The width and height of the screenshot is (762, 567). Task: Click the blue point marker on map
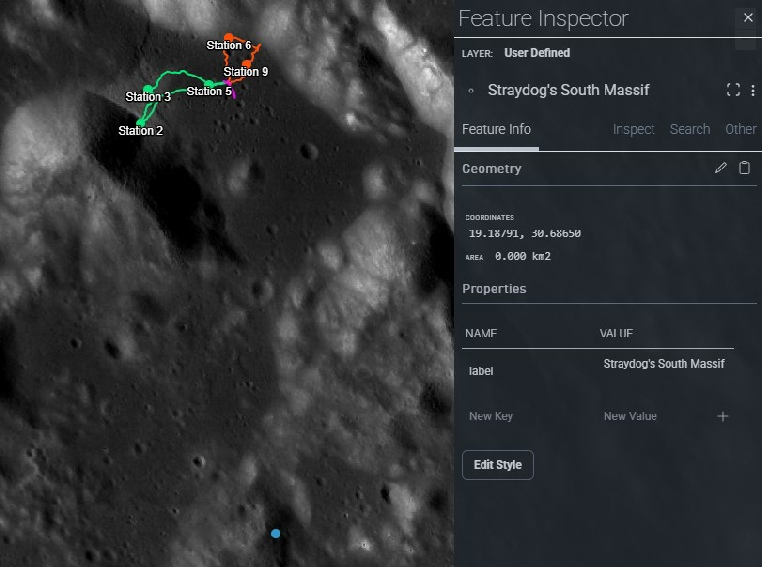pyautogui.click(x=276, y=533)
